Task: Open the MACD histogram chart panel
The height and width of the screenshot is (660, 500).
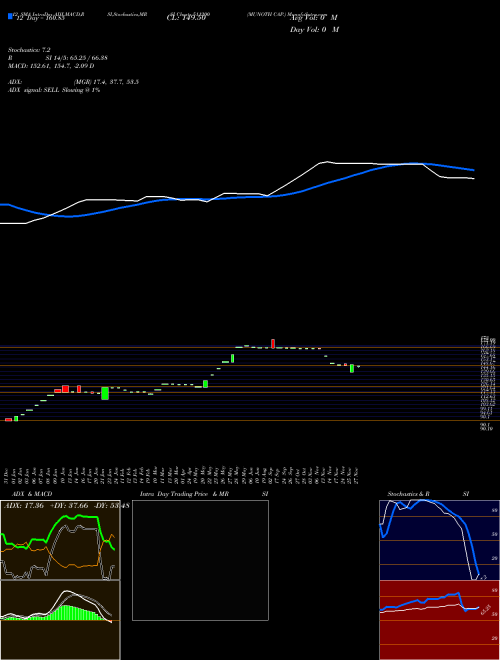Action: [60, 620]
